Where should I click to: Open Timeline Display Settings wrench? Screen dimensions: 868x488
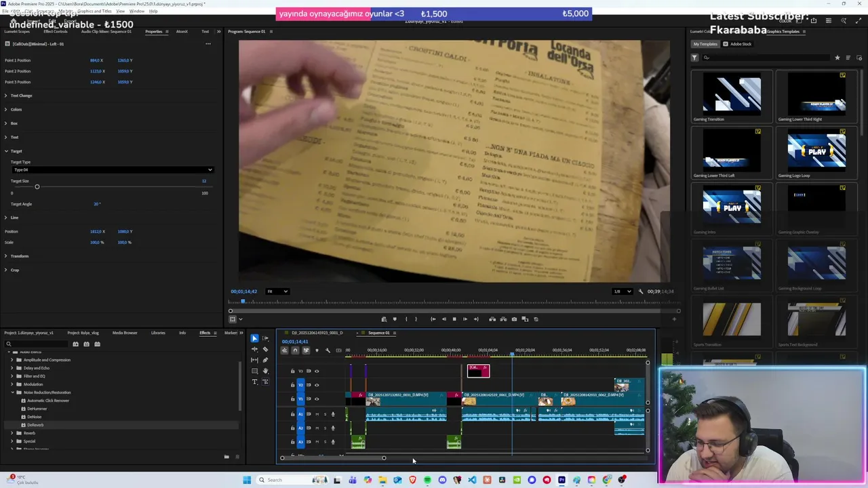point(328,350)
